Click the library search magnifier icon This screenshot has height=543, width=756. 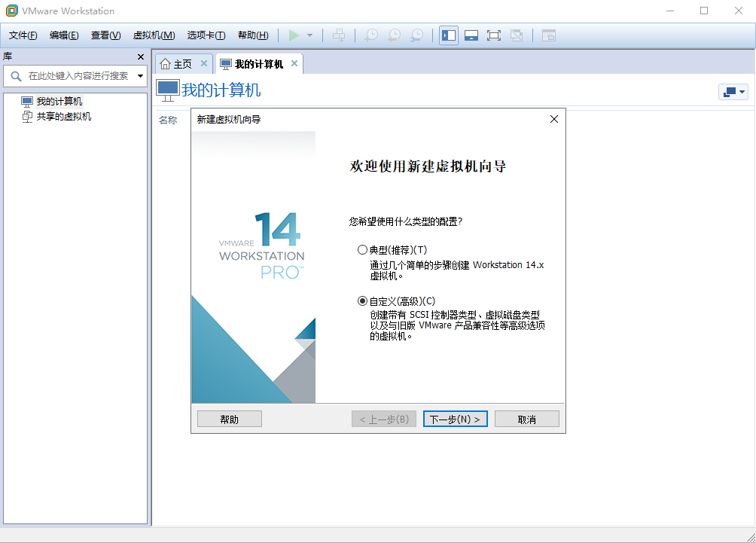16,76
